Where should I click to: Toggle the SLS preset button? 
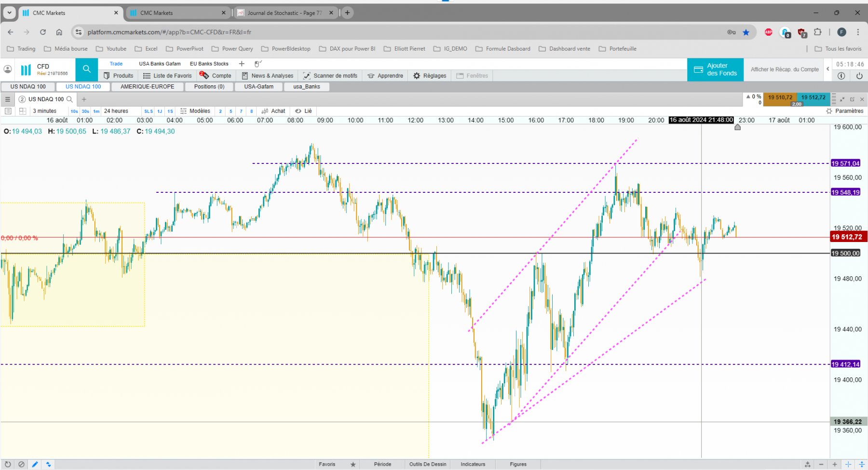point(149,111)
